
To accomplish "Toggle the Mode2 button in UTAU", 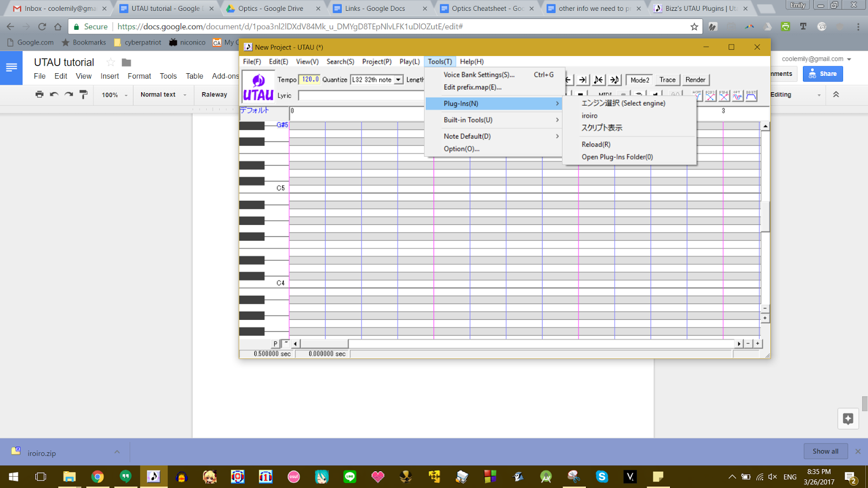I will pos(640,80).
